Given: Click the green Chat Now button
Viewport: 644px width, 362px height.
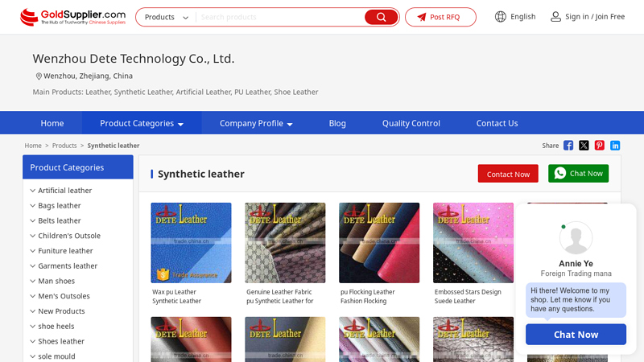Looking at the screenshot, I should pyautogui.click(x=578, y=173).
